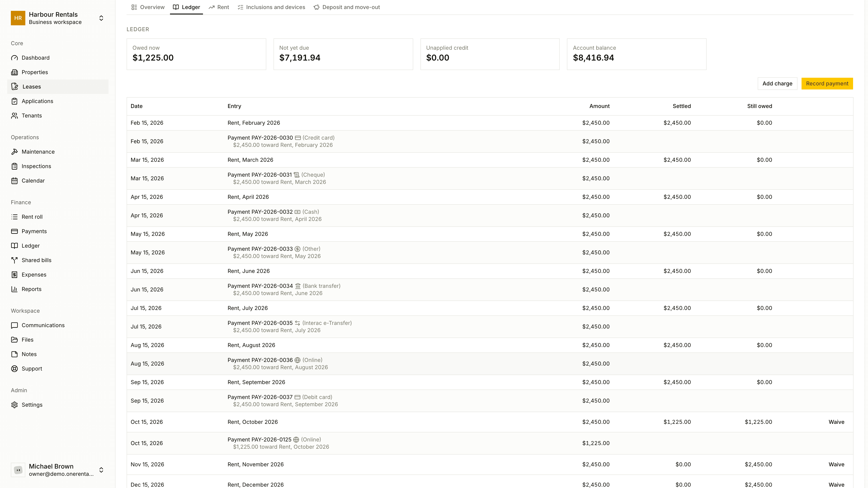Click the Owed now $1,225.00 card
This screenshot has width=868, height=488.
pyautogui.click(x=196, y=54)
